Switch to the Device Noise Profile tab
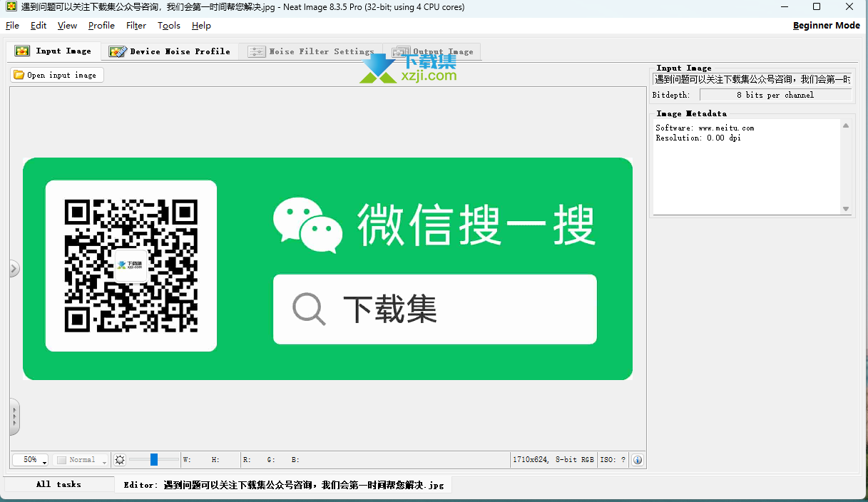 [x=170, y=51]
